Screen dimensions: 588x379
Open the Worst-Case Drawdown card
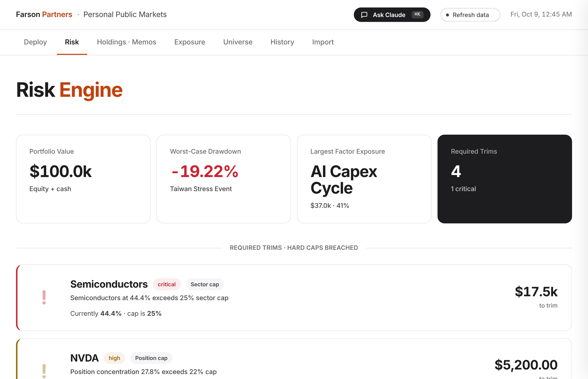click(224, 179)
